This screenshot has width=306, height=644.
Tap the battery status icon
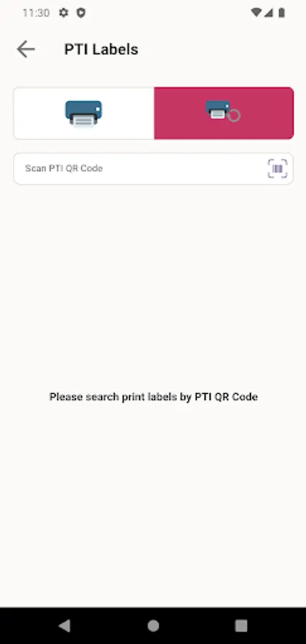pyautogui.click(x=282, y=13)
